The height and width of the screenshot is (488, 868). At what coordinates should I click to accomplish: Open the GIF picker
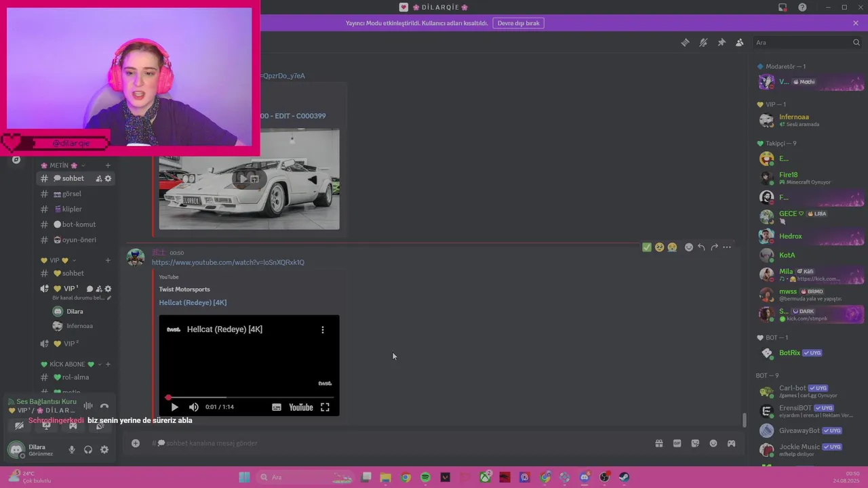[677, 443]
